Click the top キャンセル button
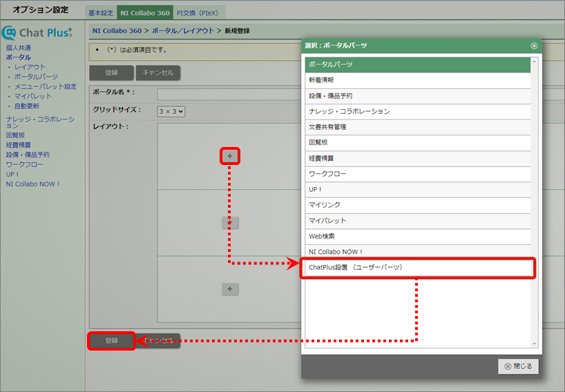Screen dimensions: 565x392 pos(158,72)
